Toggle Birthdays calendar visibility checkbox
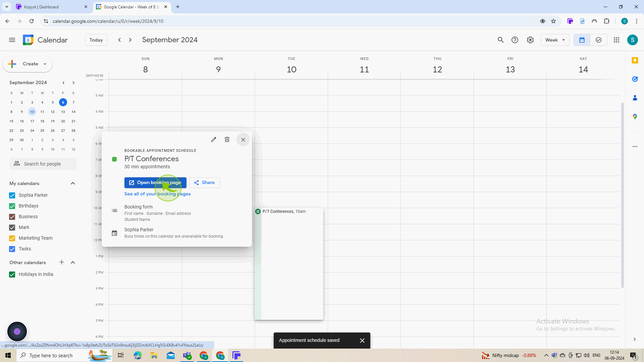The image size is (644, 362). click(x=12, y=206)
